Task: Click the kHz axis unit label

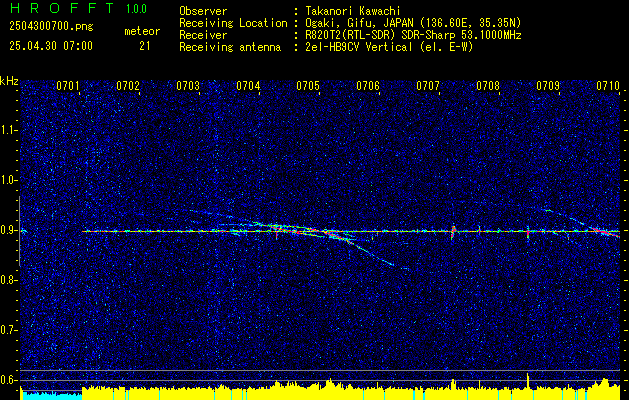Action: coord(9,81)
